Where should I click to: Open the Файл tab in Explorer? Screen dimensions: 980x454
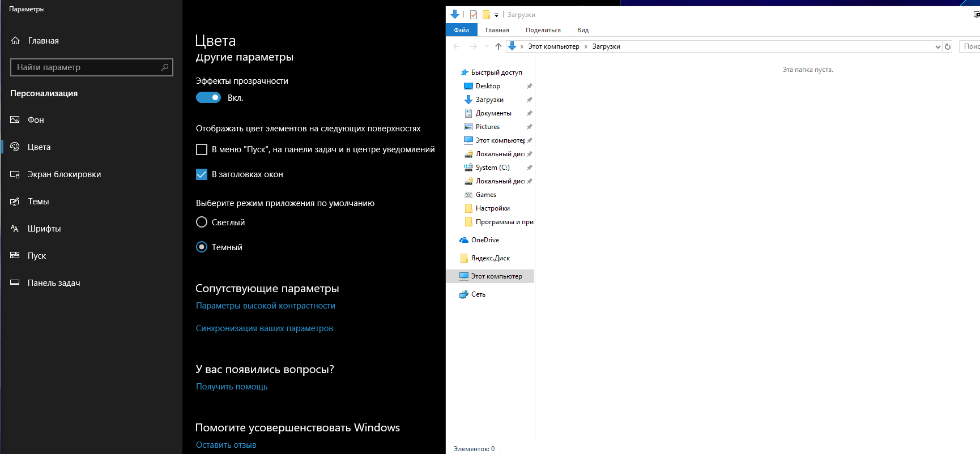462,30
